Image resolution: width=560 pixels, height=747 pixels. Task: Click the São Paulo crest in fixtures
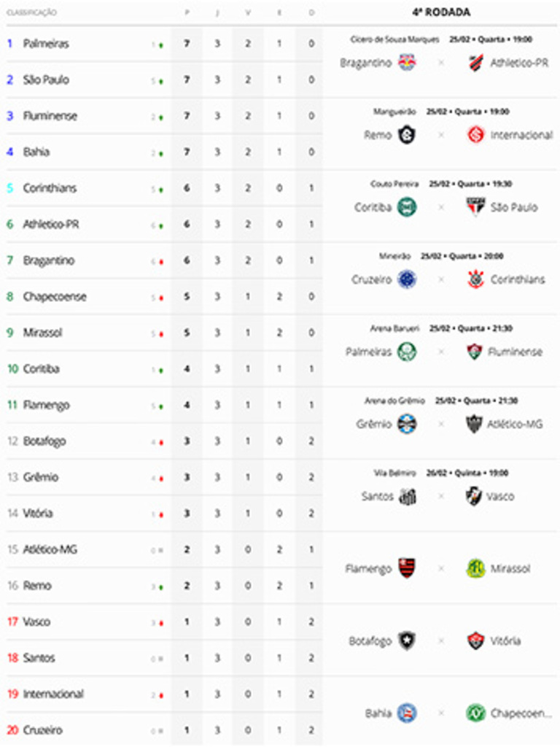(476, 207)
